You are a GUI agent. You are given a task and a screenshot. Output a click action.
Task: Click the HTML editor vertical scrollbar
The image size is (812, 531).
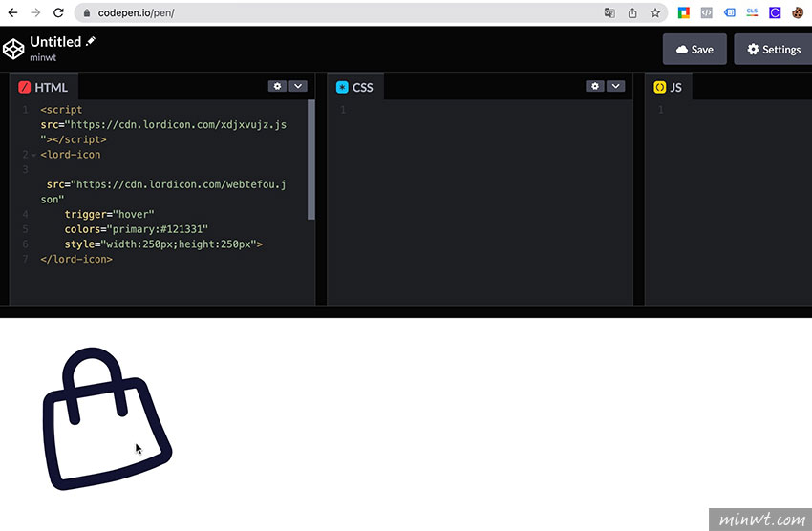(x=310, y=159)
